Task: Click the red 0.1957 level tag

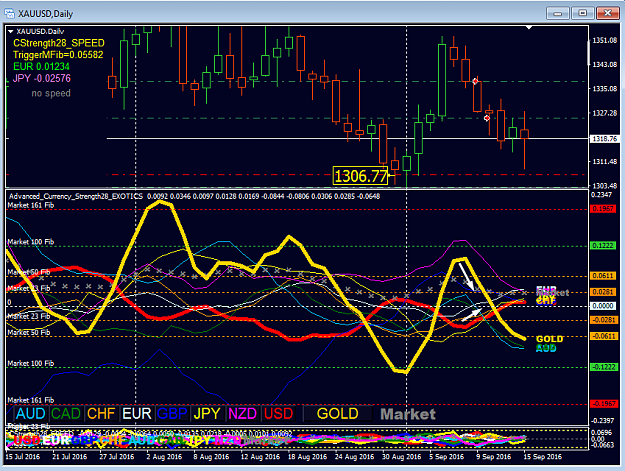Action: tap(603, 209)
